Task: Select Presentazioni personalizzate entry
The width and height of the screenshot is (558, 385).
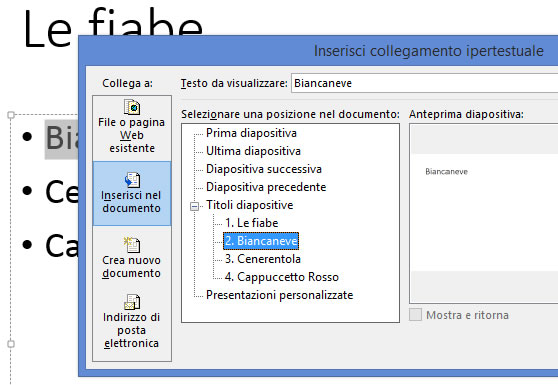Action: [279, 295]
